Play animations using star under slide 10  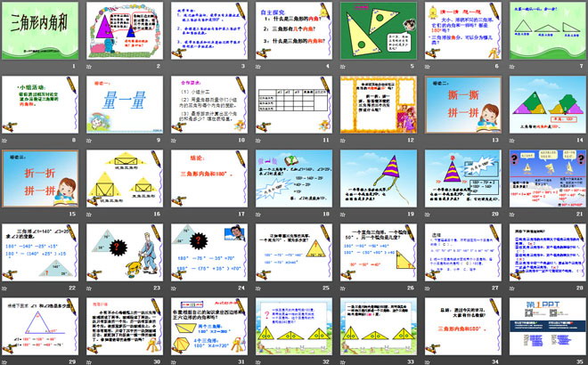tap(176, 140)
